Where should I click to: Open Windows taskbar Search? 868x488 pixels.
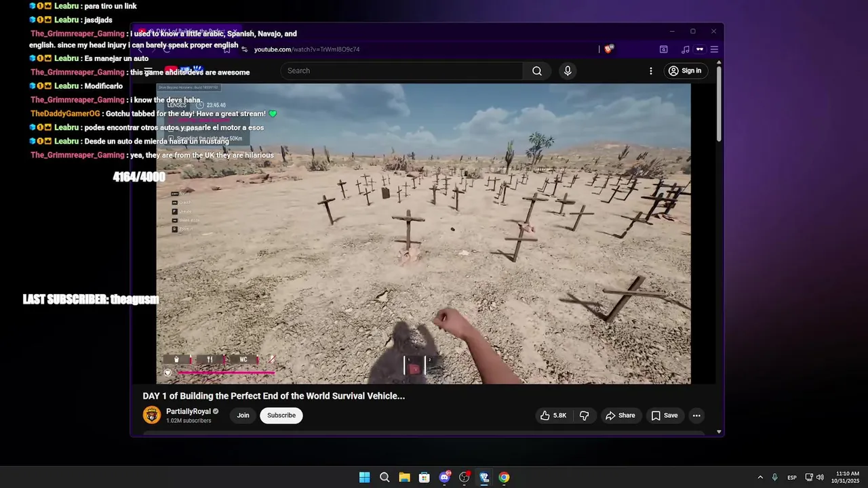384,477
